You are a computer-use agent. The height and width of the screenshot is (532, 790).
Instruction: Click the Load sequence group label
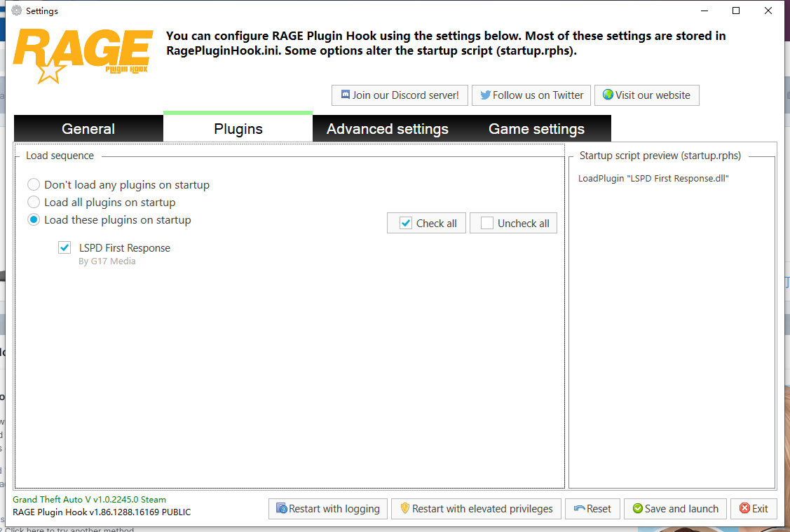(60, 156)
